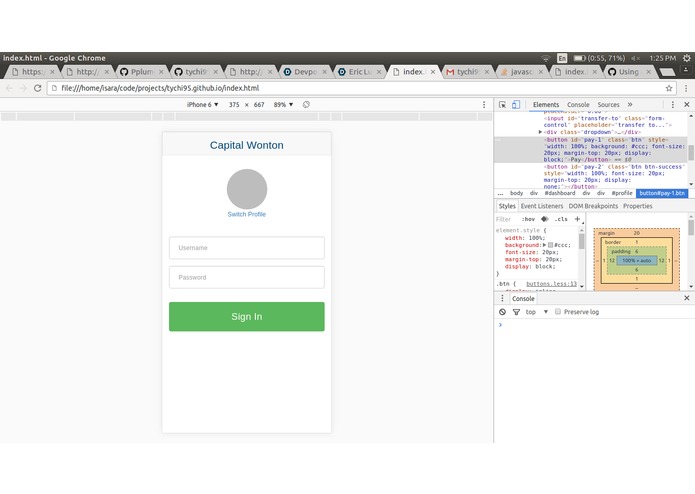The height and width of the screenshot is (494, 695).
Task: Open device toolbar more options menu
Action: click(484, 105)
